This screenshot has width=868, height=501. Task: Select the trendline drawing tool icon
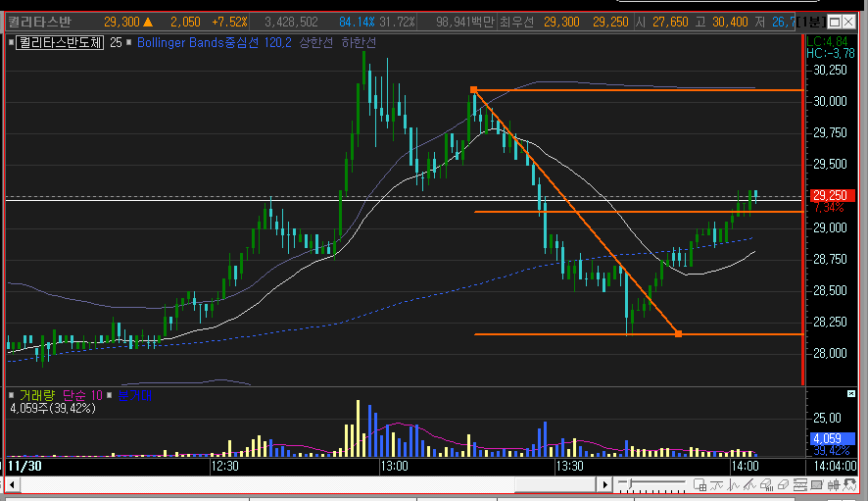tap(749, 485)
